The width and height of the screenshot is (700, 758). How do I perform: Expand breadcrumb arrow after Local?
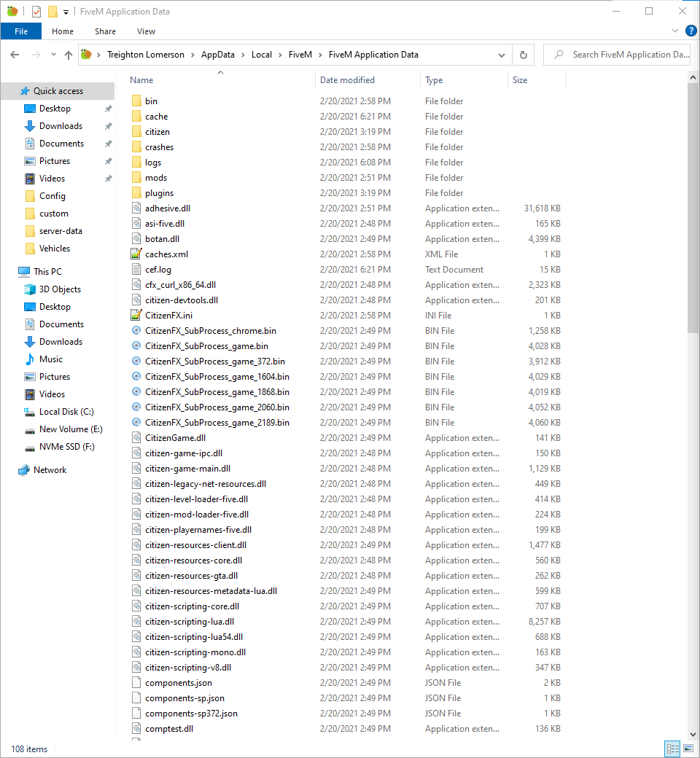click(280, 55)
